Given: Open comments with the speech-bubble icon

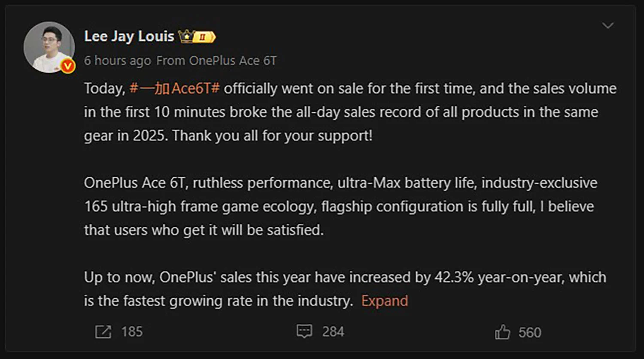Looking at the screenshot, I should click(305, 331).
